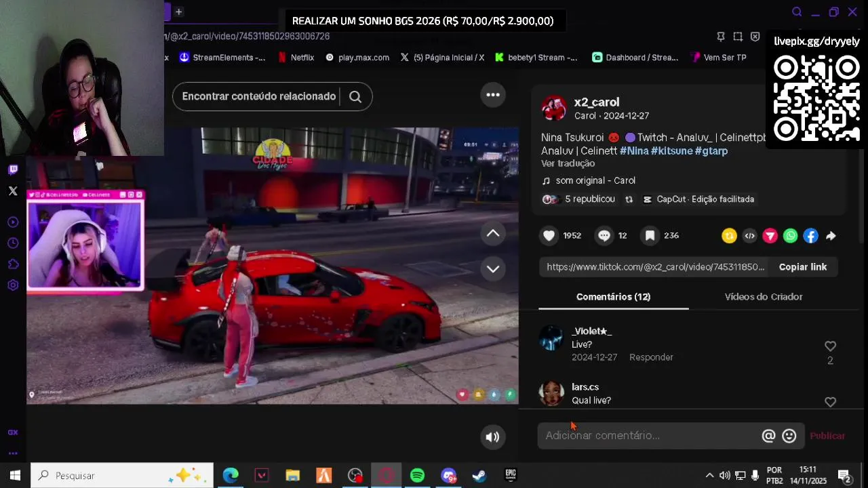Go to previous video with up arrow

(493, 234)
